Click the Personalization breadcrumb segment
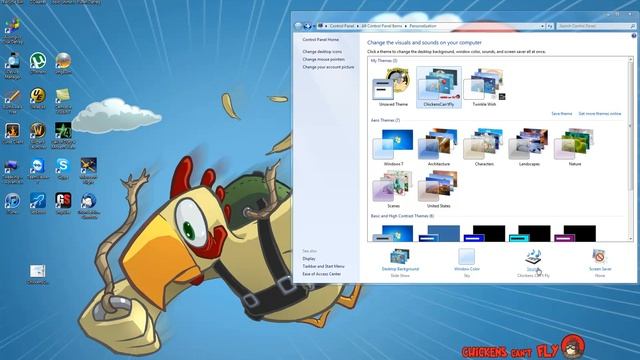This screenshot has width=640, height=360. (423, 26)
